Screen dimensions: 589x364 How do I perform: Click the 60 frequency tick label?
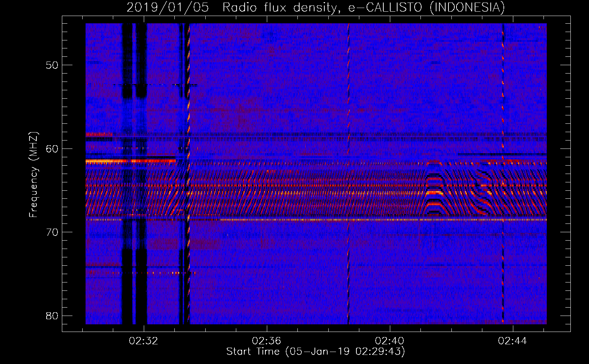pos(52,149)
